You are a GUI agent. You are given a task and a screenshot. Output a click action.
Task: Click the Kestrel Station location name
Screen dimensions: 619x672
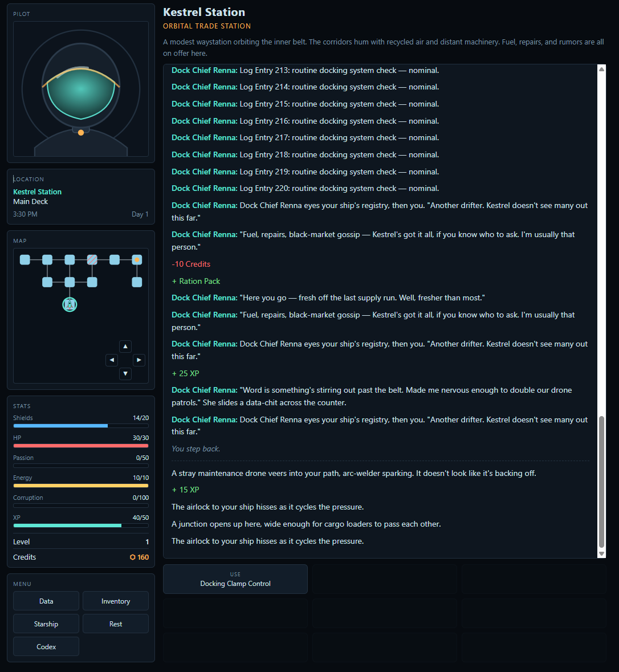(x=37, y=192)
